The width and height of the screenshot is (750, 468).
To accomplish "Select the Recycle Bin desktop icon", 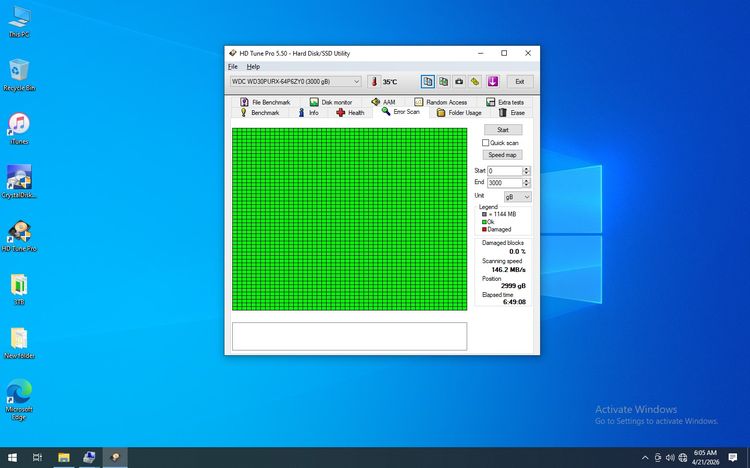I will pos(19,75).
